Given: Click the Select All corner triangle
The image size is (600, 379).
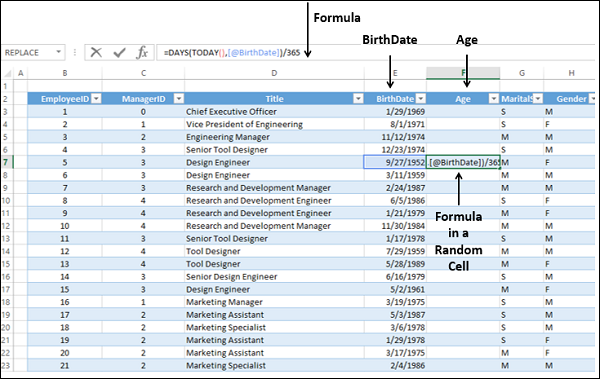Looking at the screenshot, I should point(7,73).
